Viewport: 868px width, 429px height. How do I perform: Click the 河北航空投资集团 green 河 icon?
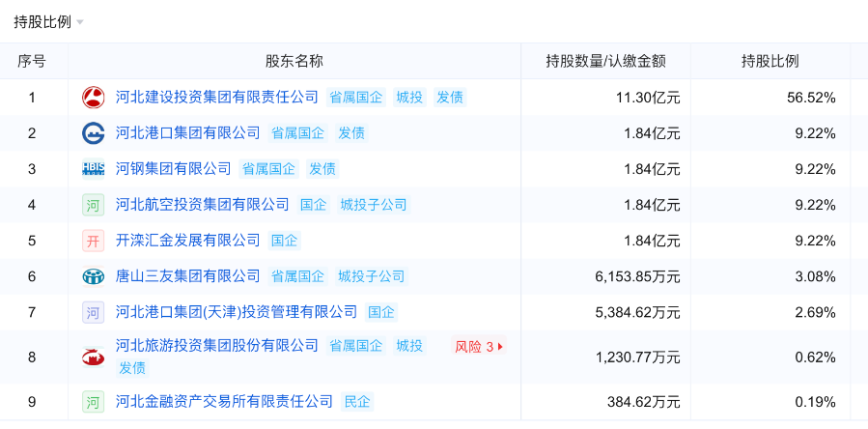click(x=94, y=205)
